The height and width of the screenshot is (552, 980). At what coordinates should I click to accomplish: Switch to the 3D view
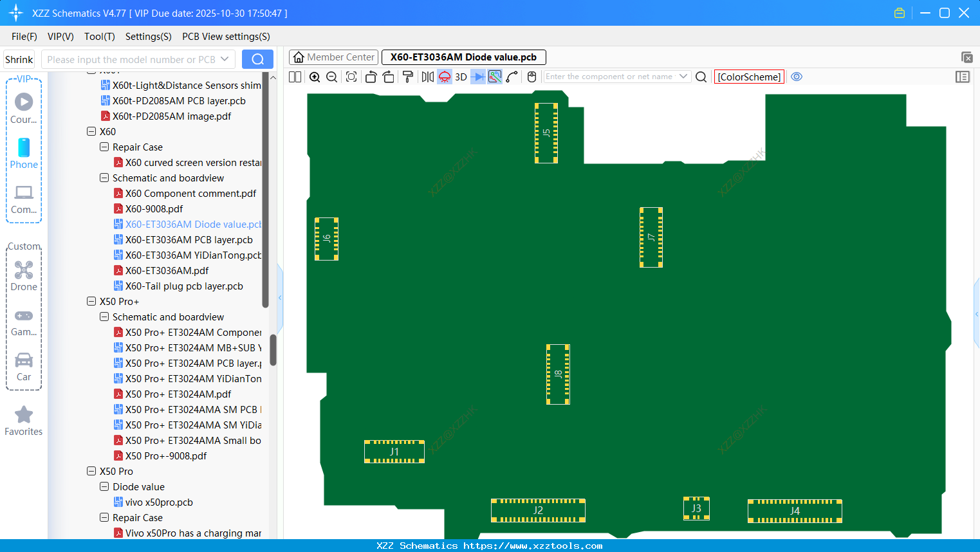(461, 77)
